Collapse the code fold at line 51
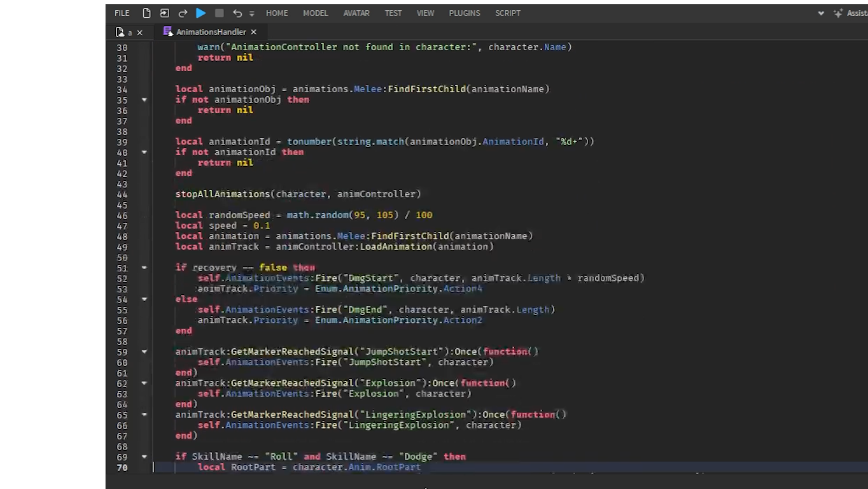The height and width of the screenshot is (489, 868). pos(144,267)
